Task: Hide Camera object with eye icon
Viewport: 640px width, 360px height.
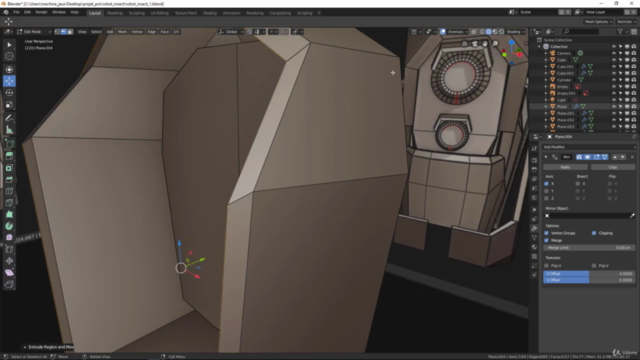Action: (613, 53)
